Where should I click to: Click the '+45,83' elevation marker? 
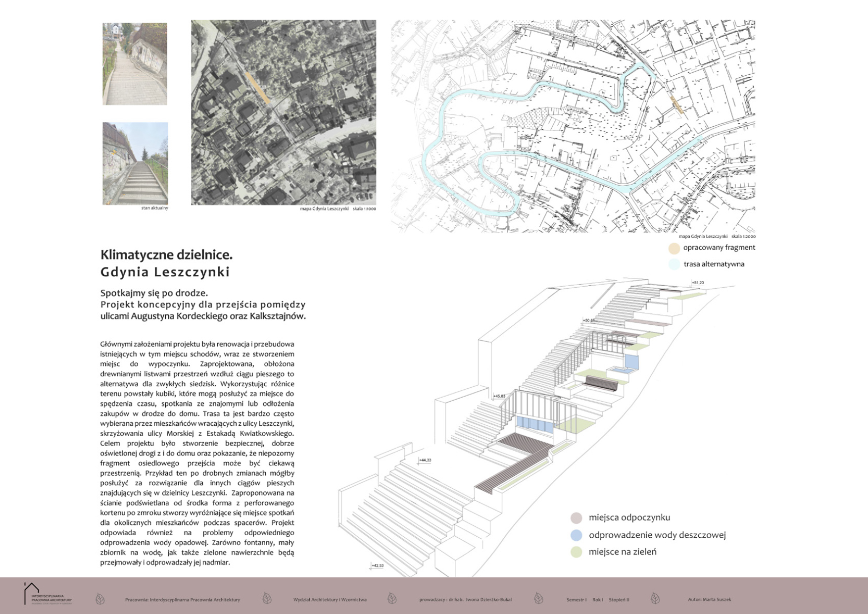click(x=499, y=396)
